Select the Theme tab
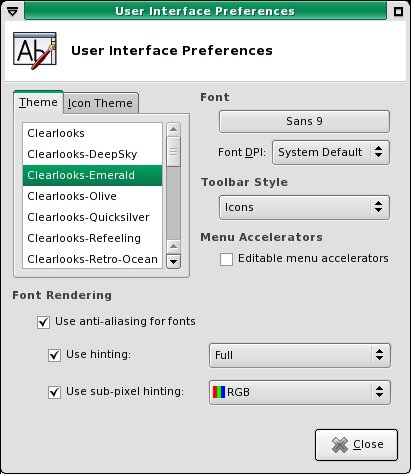This screenshot has height=474, width=411. pyautogui.click(x=38, y=102)
